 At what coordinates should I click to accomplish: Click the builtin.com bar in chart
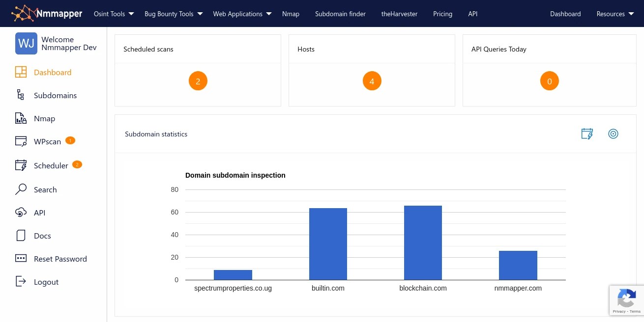pyautogui.click(x=328, y=244)
